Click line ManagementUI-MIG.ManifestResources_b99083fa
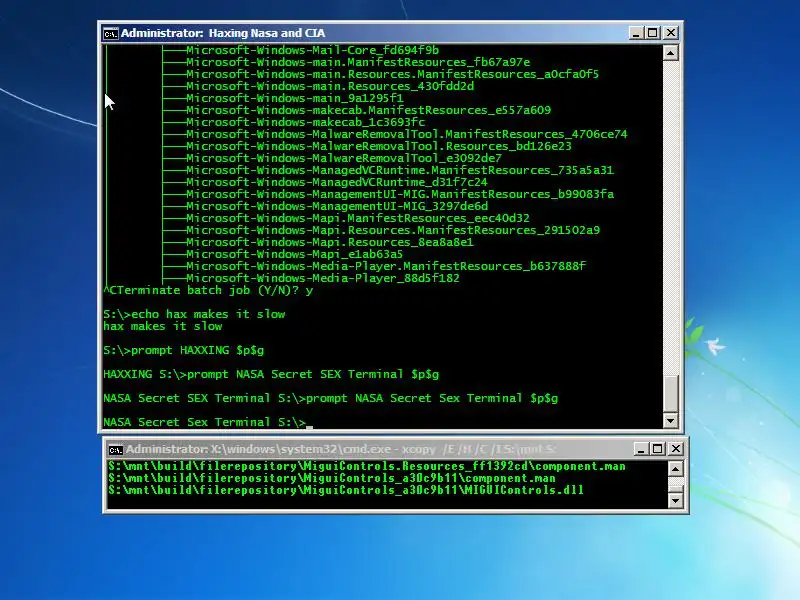 399,194
